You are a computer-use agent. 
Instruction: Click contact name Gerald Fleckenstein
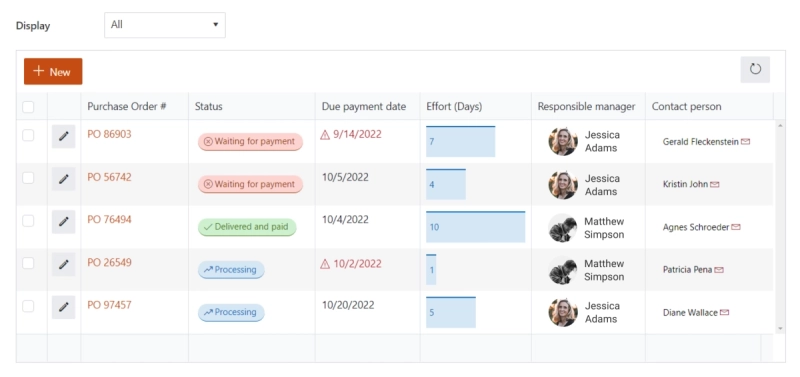[701, 142]
